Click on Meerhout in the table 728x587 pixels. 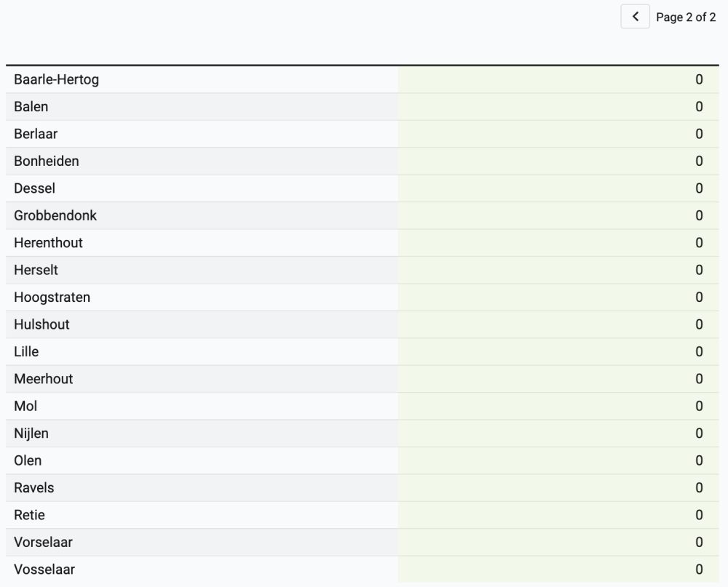43,379
